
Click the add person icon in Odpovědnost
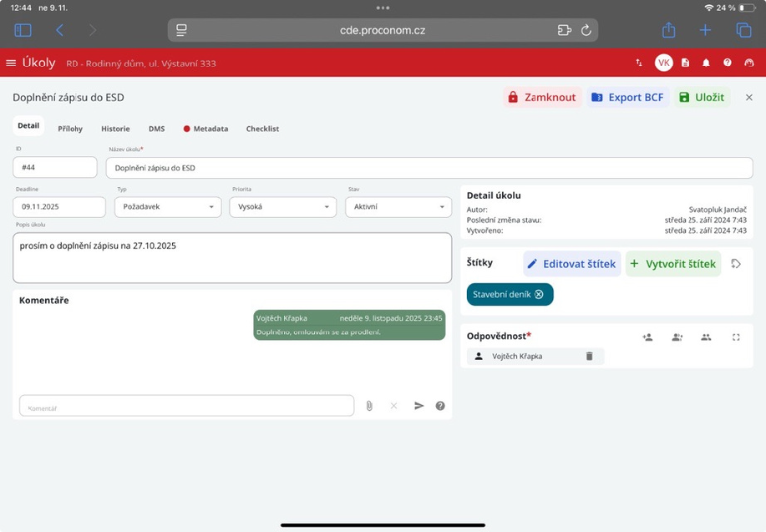click(647, 337)
